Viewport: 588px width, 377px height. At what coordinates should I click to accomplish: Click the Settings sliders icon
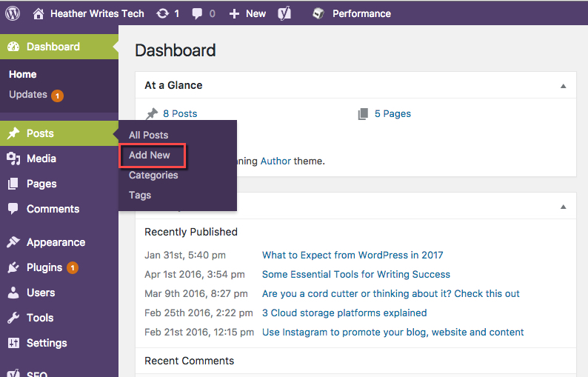[13, 343]
